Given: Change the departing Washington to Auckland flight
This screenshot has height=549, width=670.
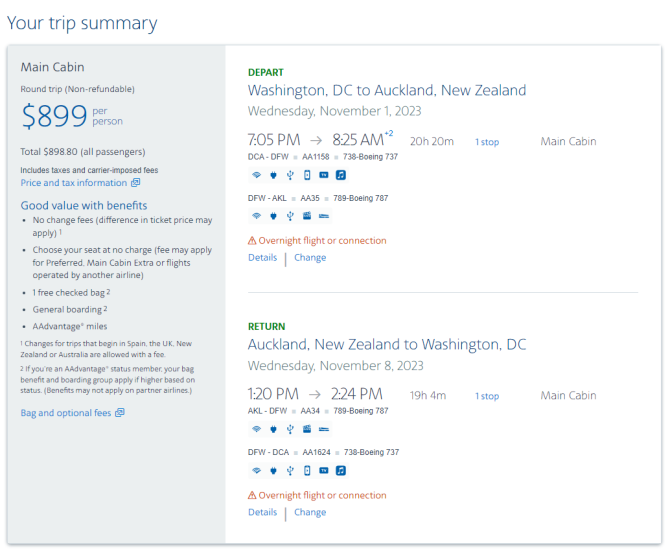Looking at the screenshot, I should (x=310, y=258).
